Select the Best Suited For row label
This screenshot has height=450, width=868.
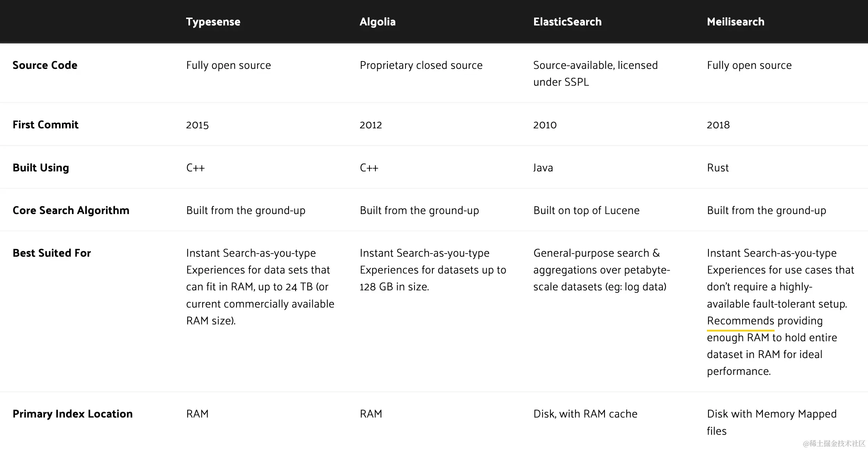click(52, 253)
